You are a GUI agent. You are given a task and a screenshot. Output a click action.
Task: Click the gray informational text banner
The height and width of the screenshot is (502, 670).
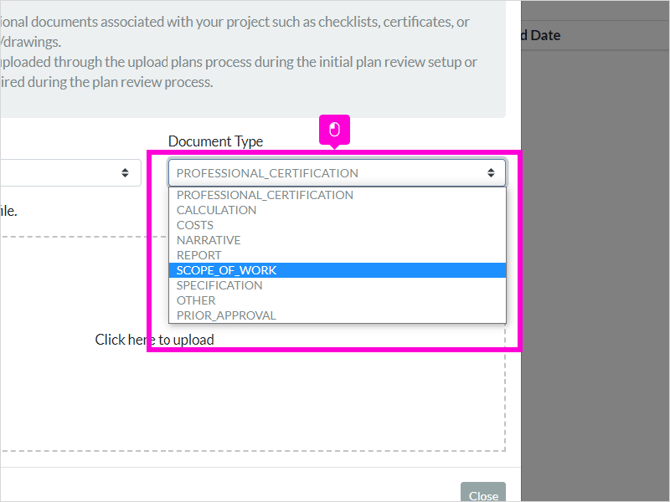tap(252, 59)
